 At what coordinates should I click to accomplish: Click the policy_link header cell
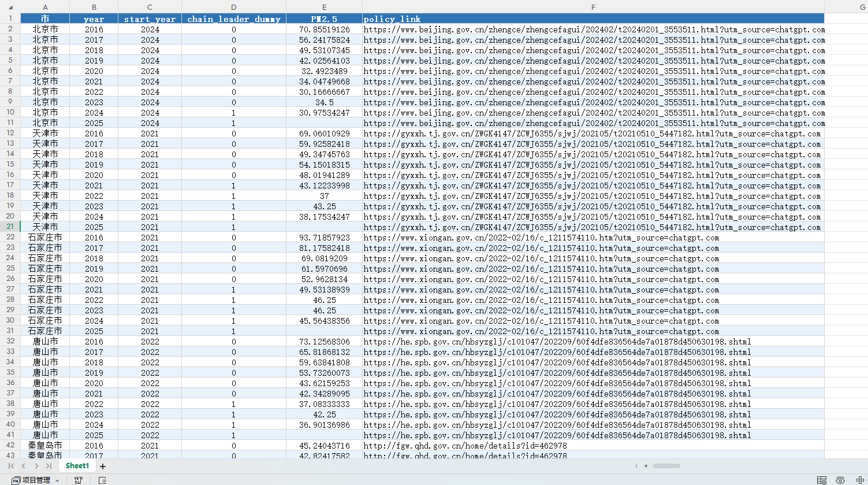coord(594,18)
